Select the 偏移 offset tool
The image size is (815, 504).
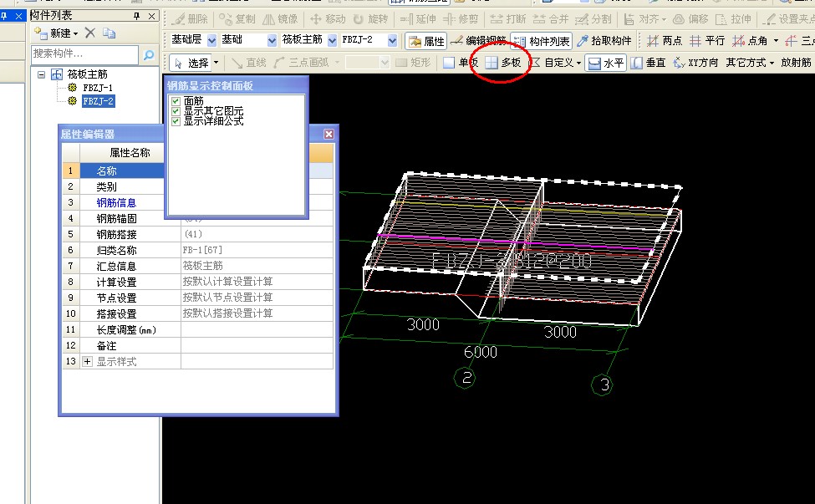tap(690, 19)
